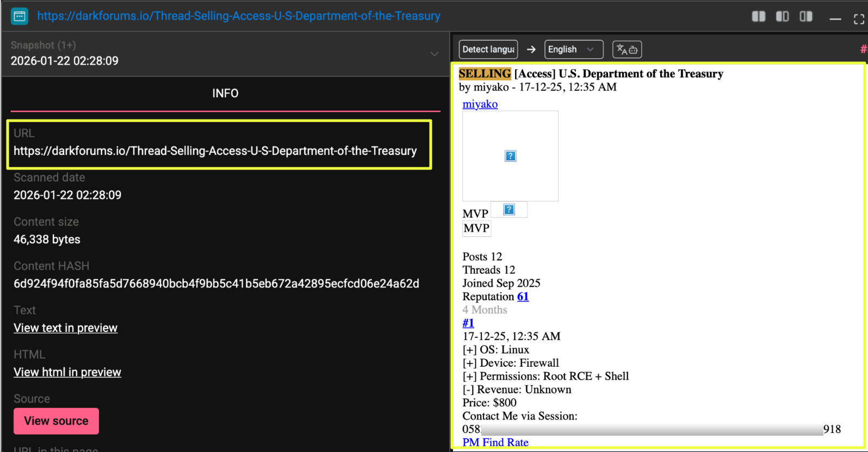Minimize the panel with the dash icon
868x452 pixels.
click(835, 20)
